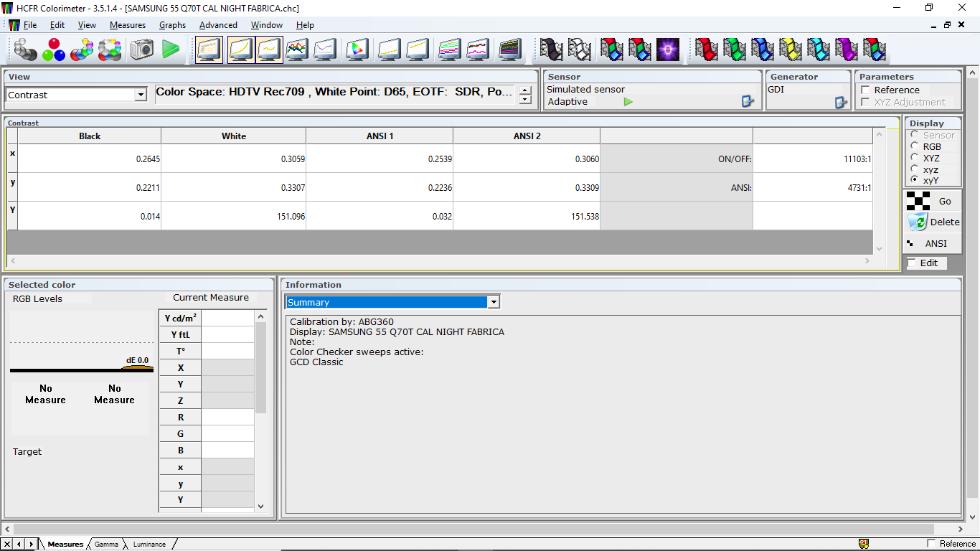Viewport: 980px width, 551px height.
Task: Select the RGB display radio button
Action: pos(914,146)
